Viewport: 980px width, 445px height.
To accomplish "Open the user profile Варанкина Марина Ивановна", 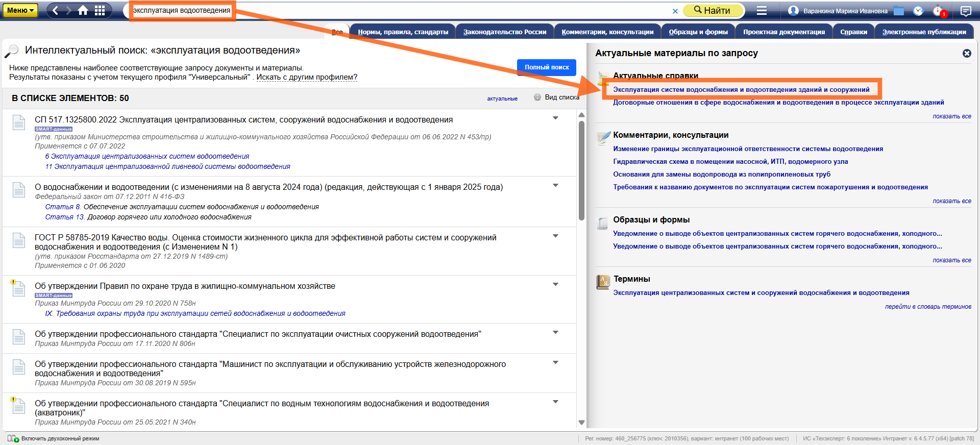I will point(838,11).
